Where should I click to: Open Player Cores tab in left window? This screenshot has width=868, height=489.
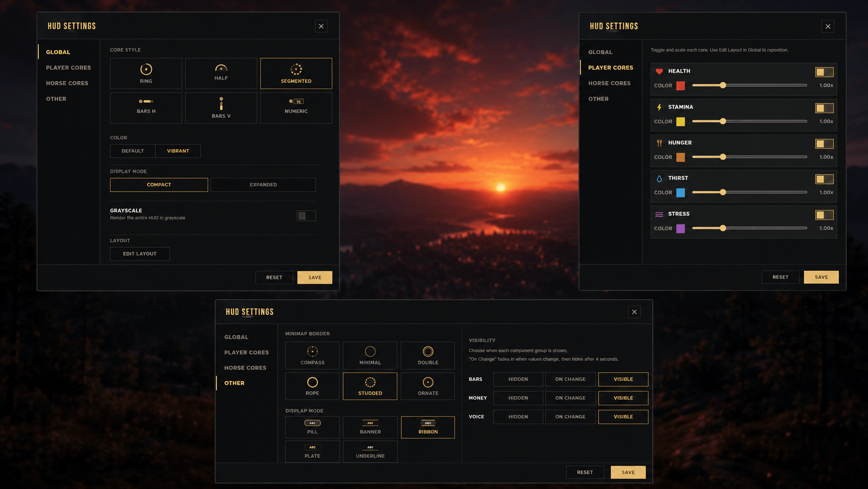click(x=69, y=68)
